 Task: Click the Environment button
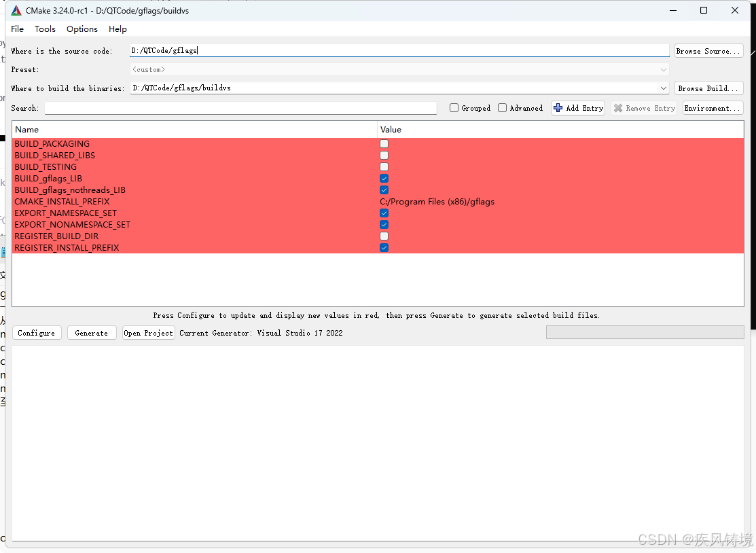click(713, 108)
